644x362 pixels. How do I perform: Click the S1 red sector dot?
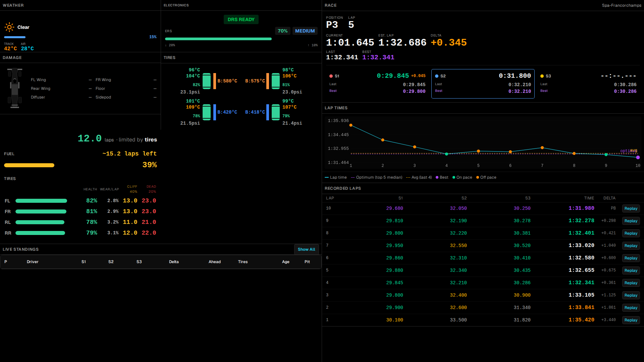(331, 76)
